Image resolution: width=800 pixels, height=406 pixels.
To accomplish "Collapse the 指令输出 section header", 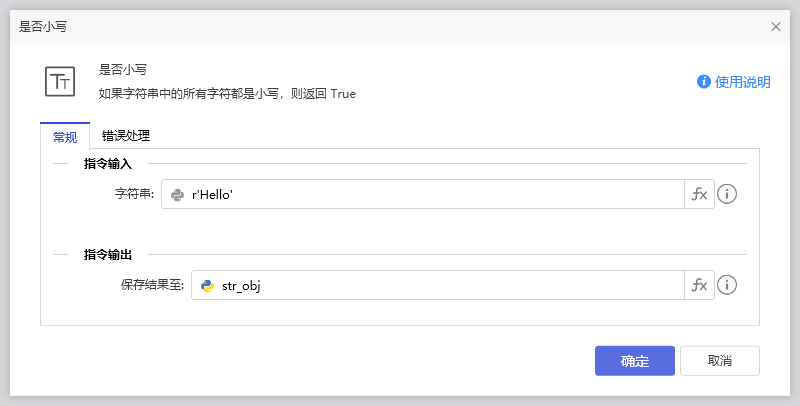I will coord(115,254).
